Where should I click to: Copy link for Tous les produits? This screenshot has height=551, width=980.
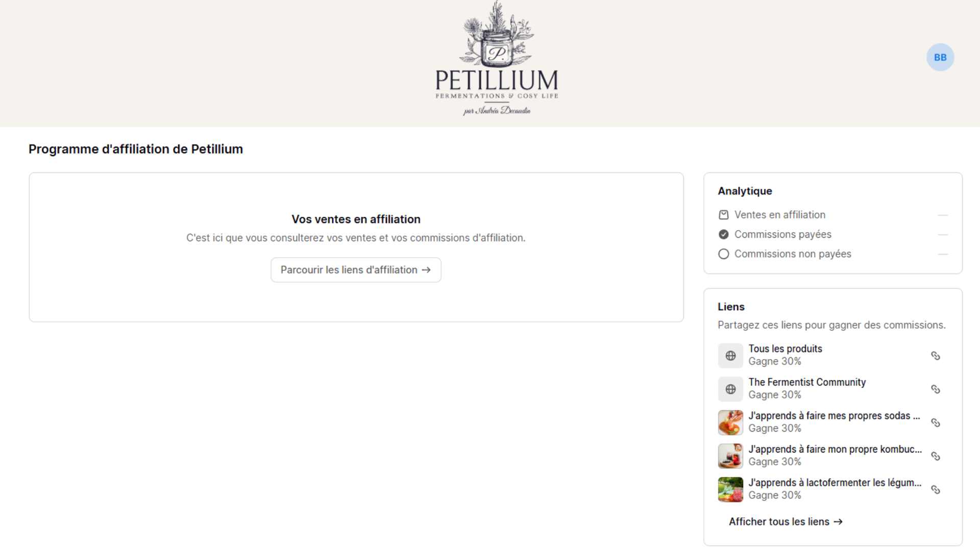(x=935, y=356)
